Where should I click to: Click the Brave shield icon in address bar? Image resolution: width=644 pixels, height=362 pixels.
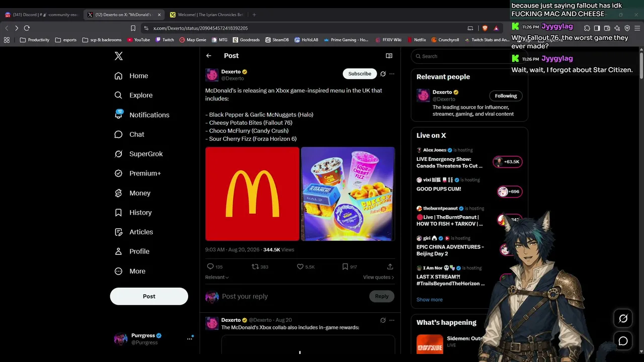485,28
